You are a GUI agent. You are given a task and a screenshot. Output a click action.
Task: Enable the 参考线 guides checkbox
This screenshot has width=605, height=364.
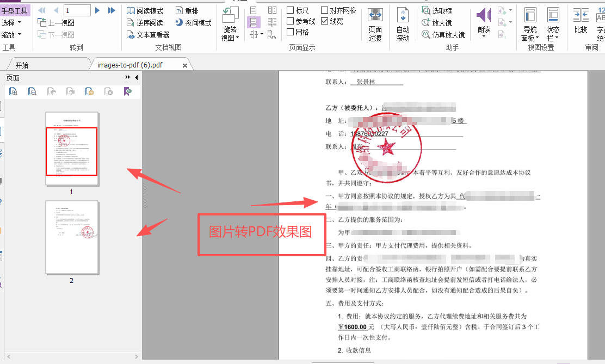tap(291, 21)
